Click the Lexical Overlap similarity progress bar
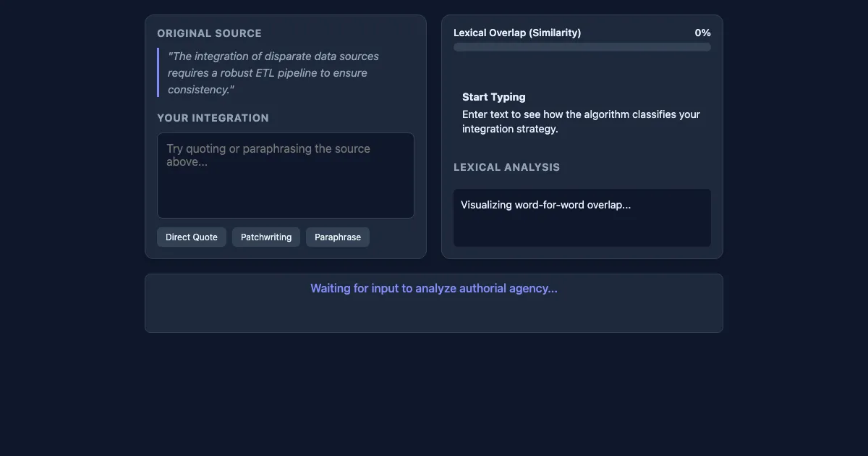The width and height of the screenshot is (868, 456). tap(582, 47)
